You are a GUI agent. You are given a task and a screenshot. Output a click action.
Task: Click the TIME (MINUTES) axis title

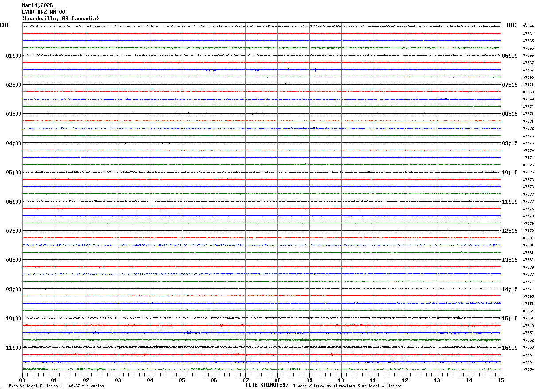[x=267, y=385]
